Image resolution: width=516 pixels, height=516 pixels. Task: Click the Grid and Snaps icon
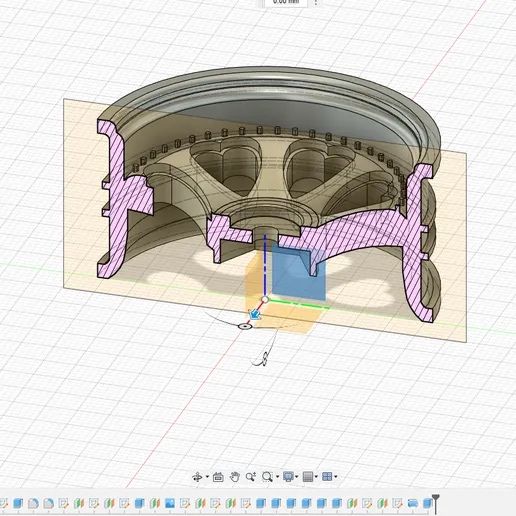pyautogui.click(x=308, y=477)
